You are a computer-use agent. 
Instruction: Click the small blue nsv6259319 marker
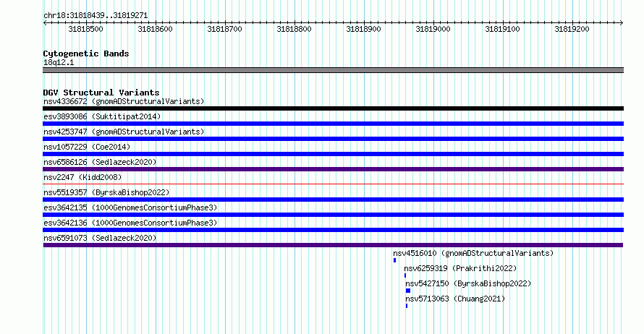(405, 275)
